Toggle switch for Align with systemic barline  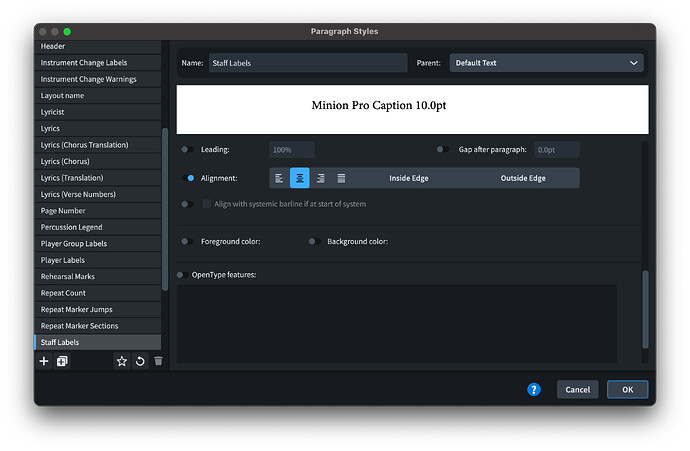[187, 204]
